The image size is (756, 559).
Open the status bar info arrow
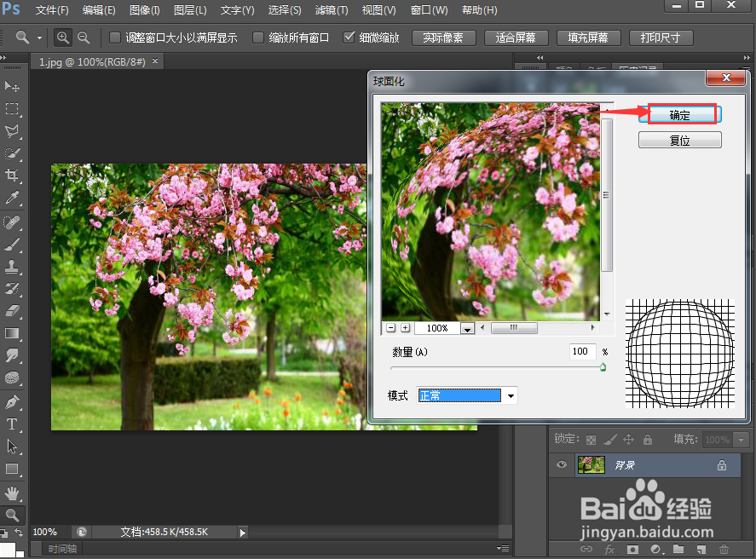point(243,533)
